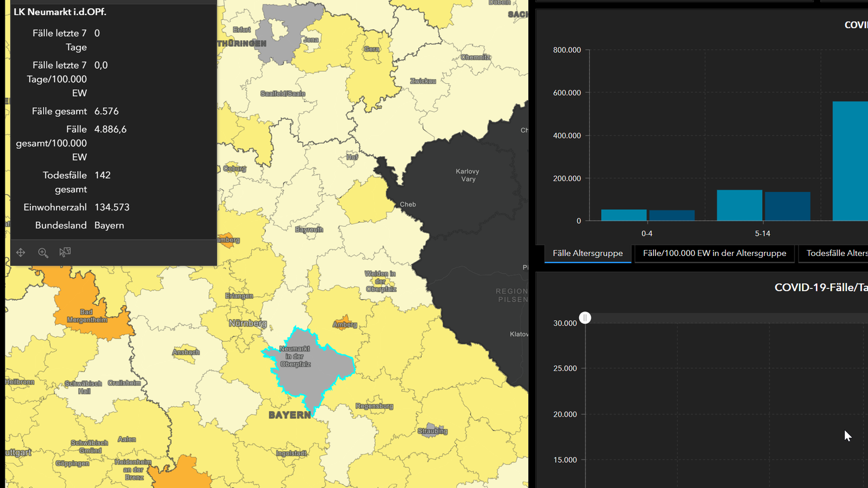Click the Erlangen map label

(x=239, y=296)
